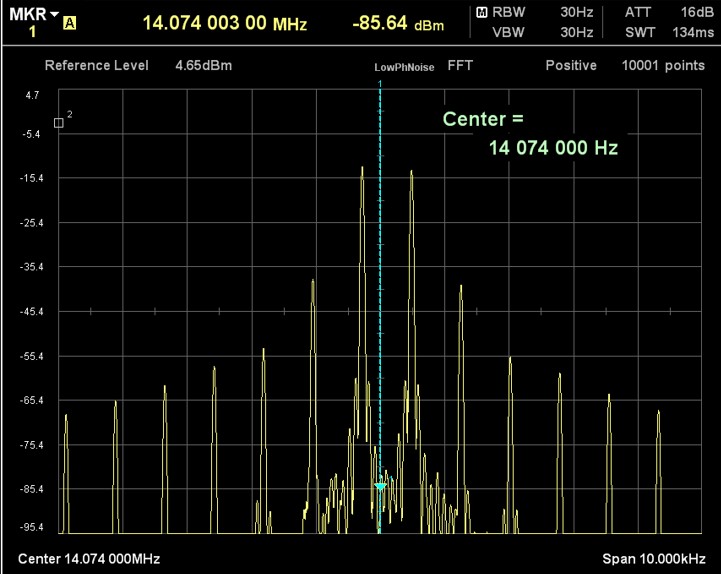Click the green Center = 14 074 000 Hz annotation
Viewport: 721px width, 574px height.
[530, 133]
